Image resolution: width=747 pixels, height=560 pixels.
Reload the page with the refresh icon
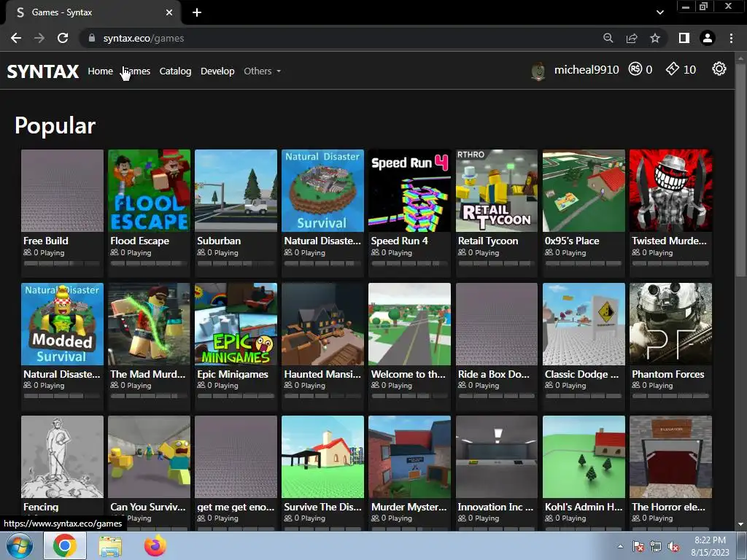63,38
